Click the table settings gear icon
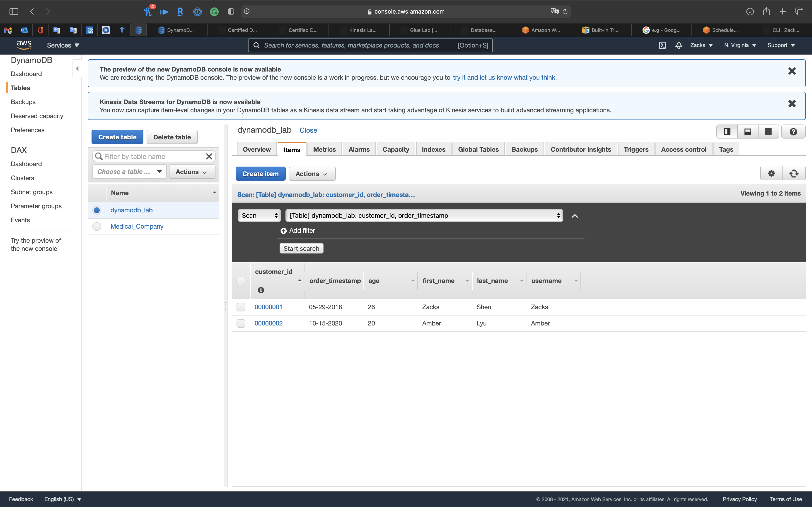 771,173
